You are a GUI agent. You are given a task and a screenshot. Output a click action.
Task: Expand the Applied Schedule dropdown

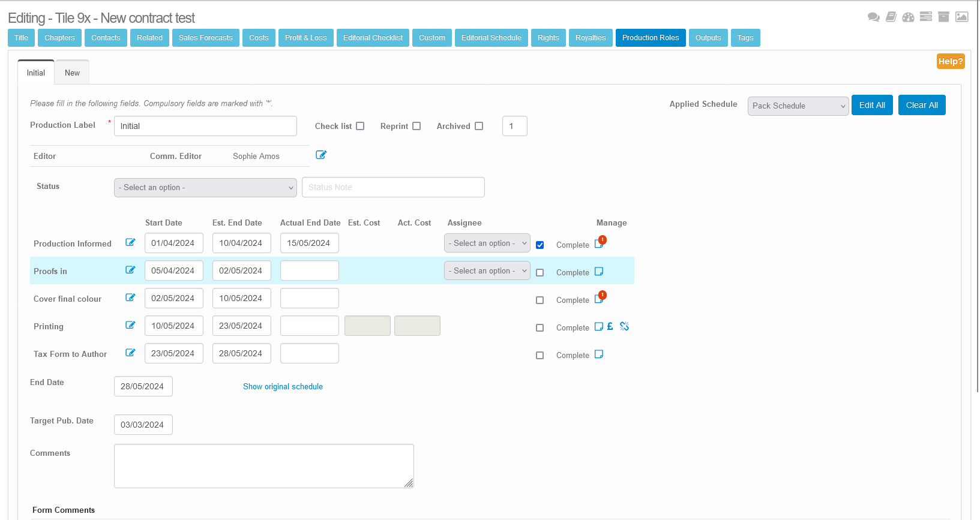pos(798,106)
